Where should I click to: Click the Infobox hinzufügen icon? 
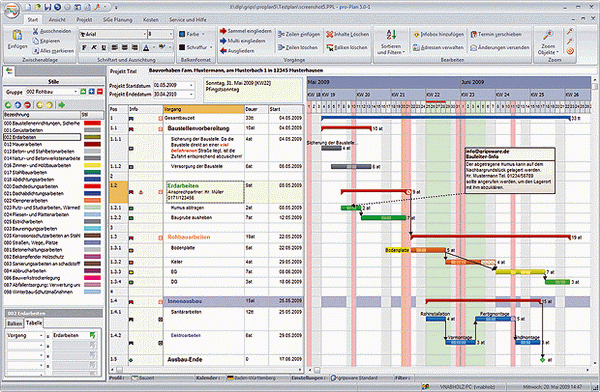(416, 34)
